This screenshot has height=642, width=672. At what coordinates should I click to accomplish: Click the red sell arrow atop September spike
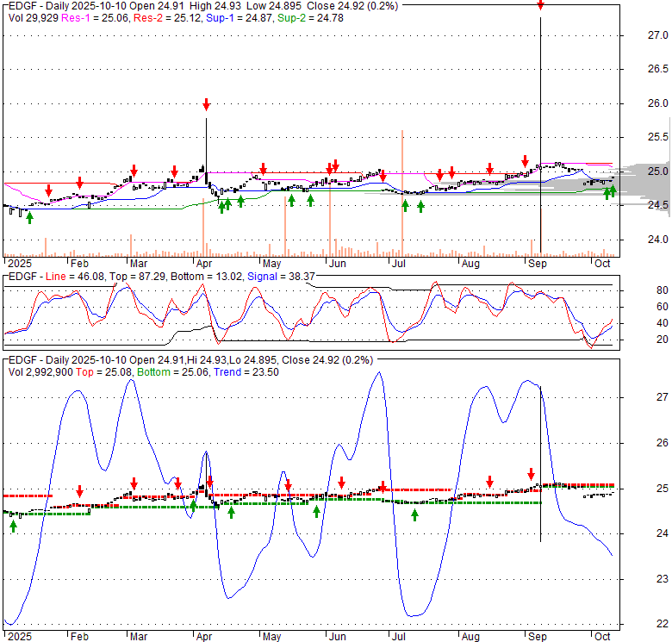[540, 5]
